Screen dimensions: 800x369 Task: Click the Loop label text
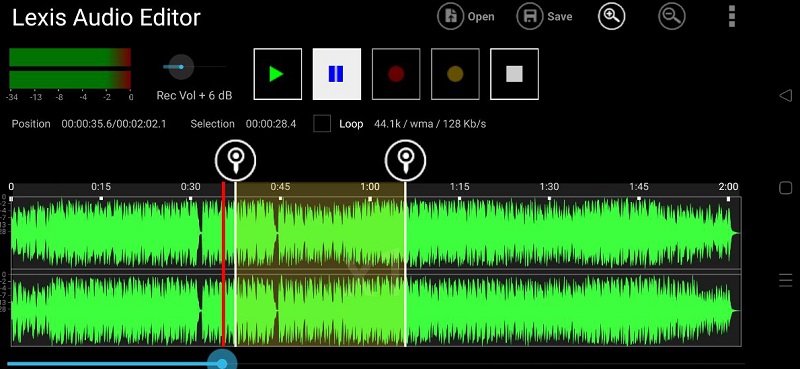coord(351,124)
